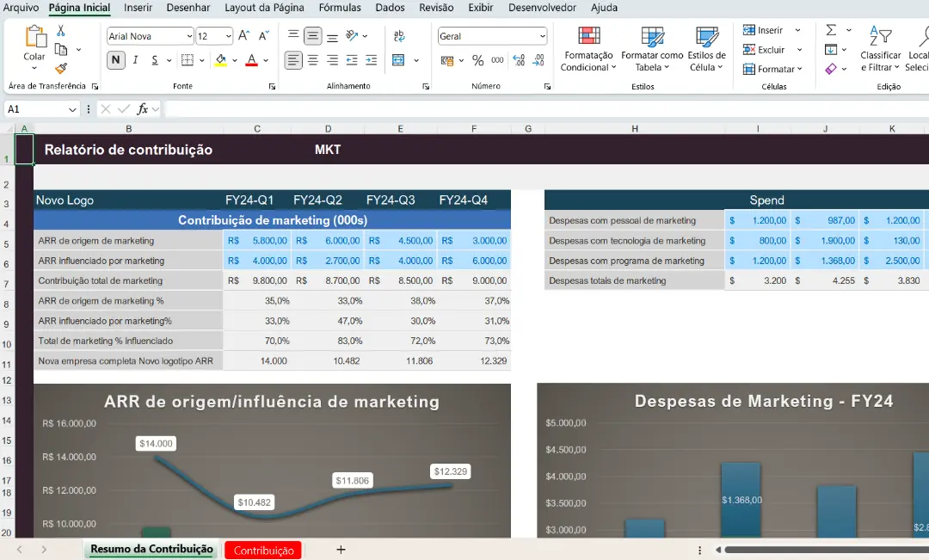Click the Center horizontal alignment icon
Viewport: 929px width, 560px height.
313,60
